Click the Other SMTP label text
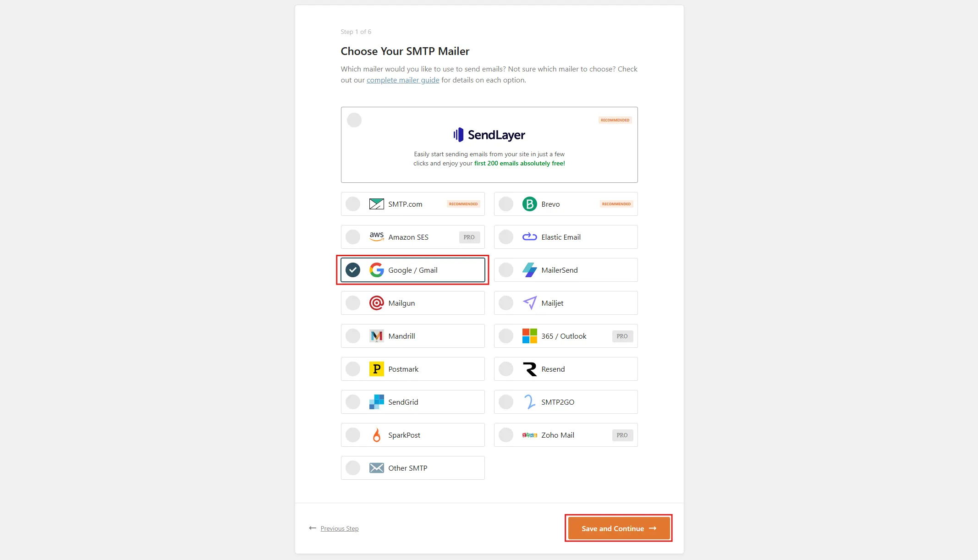978x560 pixels. [x=408, y=468]
